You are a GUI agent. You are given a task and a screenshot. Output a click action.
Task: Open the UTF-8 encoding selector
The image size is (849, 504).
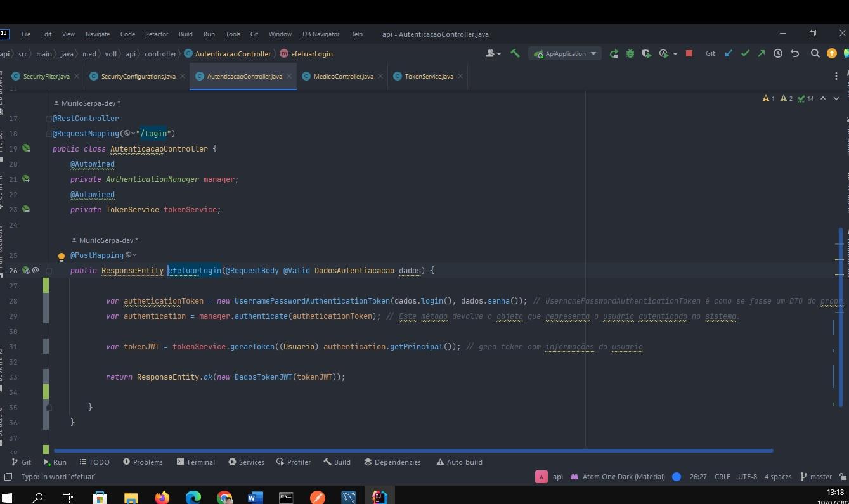(748, 477)
